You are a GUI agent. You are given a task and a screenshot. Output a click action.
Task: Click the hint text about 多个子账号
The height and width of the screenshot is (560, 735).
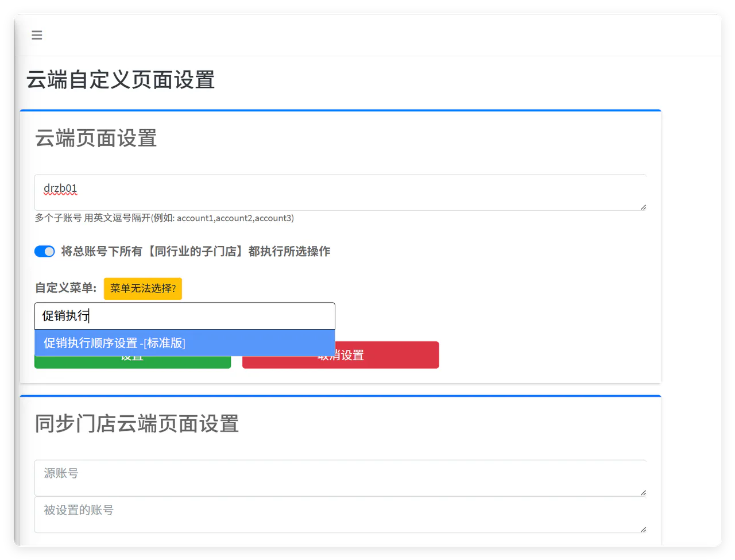pyautogui.click(x=164, y=218)
